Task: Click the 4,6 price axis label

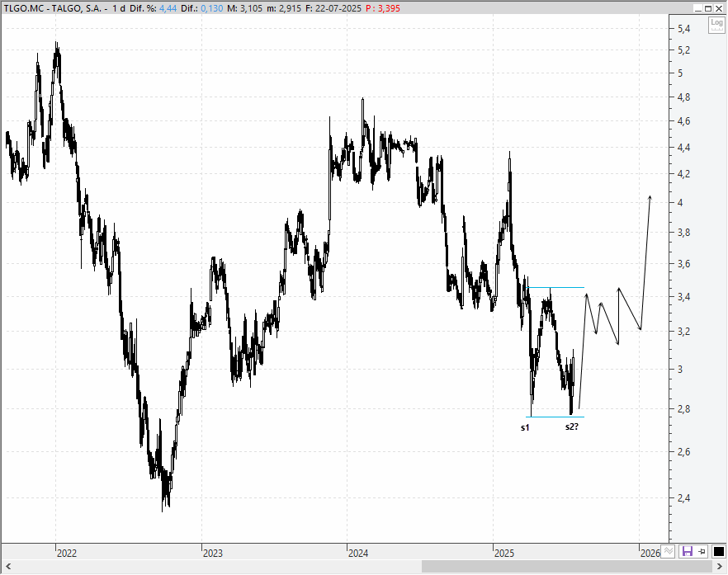Action: coord(684,121)
